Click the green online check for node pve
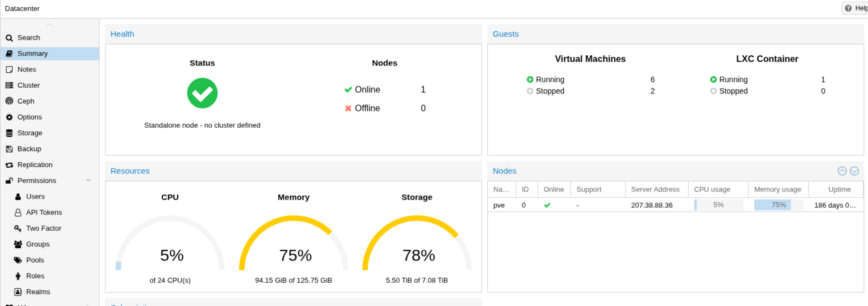Viewport: 868px width, 306px height. click(x=547, y=205)
